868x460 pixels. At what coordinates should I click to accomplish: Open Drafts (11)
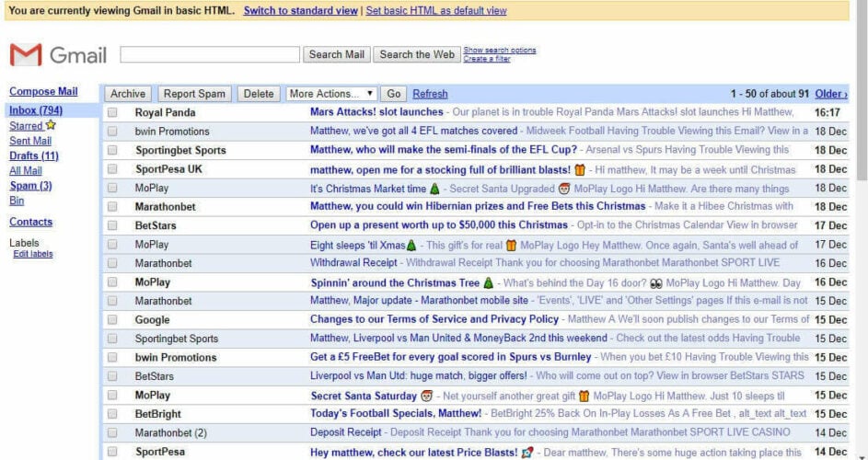[x=34, y=155]
